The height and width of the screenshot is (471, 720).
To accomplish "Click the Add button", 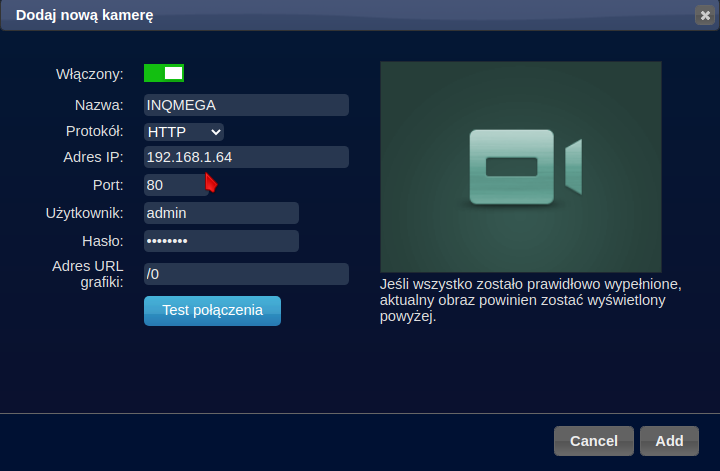I will click(x=669, y=441).
